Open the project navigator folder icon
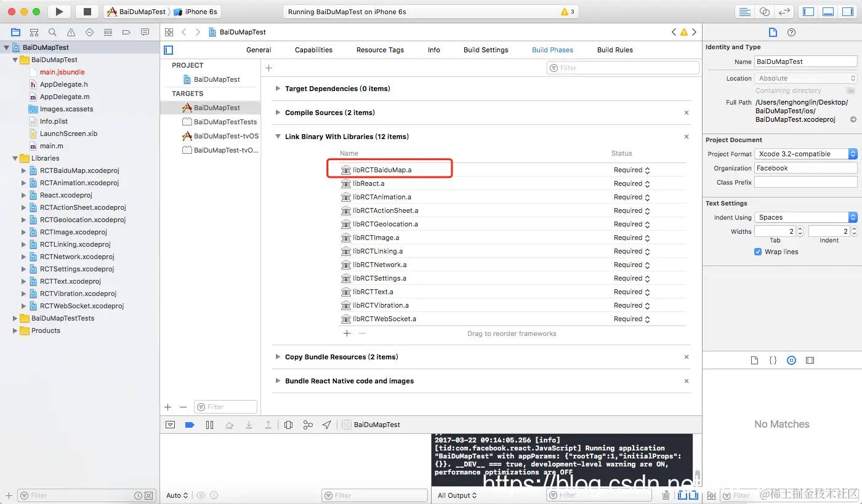862x504 pixels. (x=15, y=32)
